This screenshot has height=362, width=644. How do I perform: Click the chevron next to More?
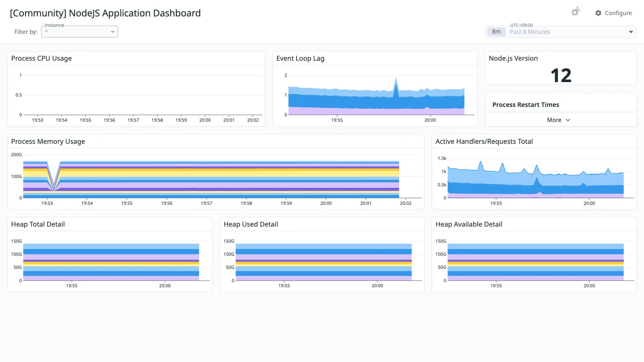pos(568,120)
